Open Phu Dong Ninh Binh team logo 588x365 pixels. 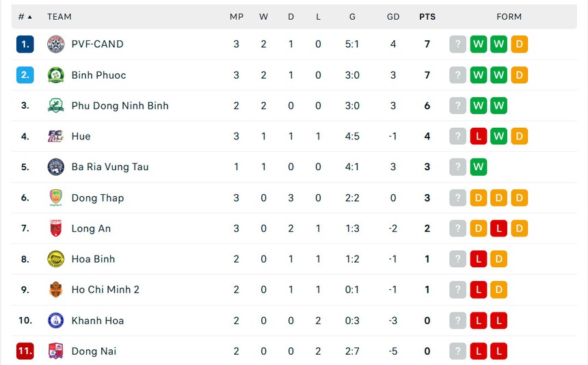[x=55, y=105]
